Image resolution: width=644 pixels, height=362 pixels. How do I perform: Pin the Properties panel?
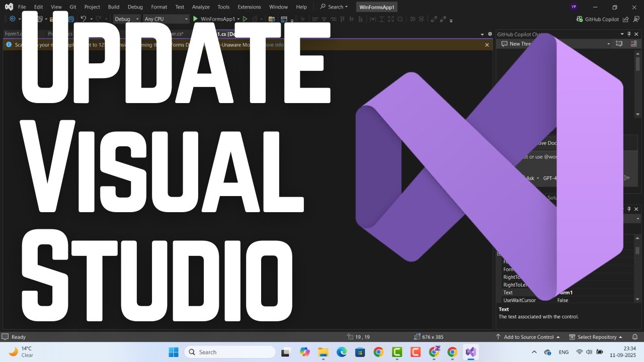click(629, 209)
